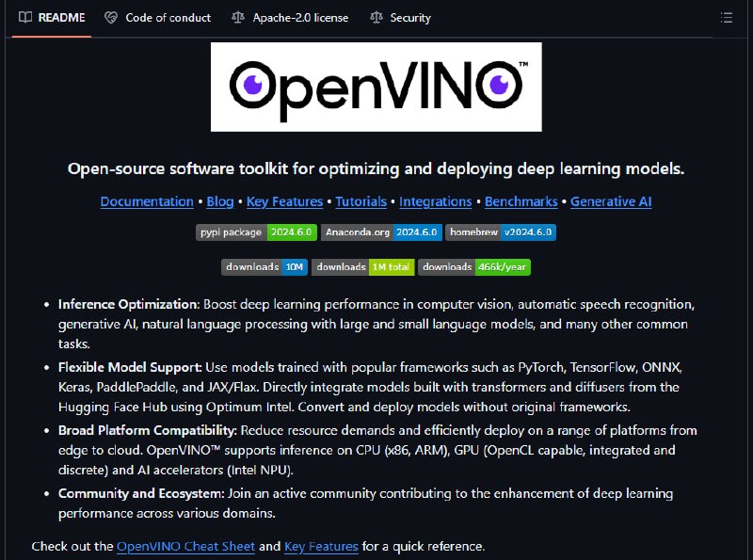Click the downloads 466k/year badge
753x560 pixels.
coord(474,267)
